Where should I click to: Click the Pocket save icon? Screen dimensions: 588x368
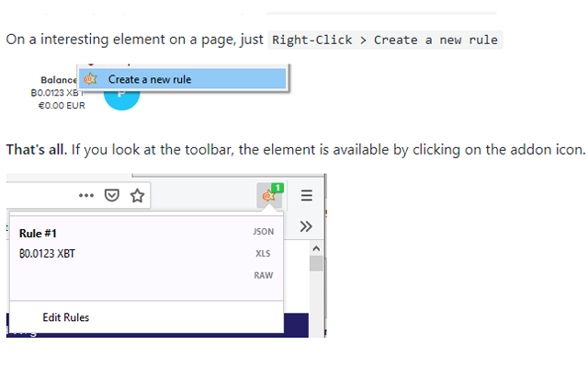(111, 195)
